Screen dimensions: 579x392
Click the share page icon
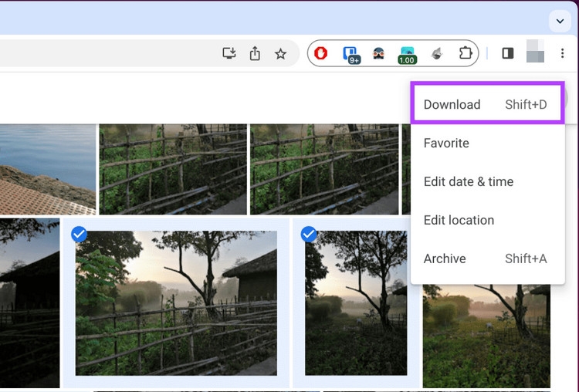255,53
